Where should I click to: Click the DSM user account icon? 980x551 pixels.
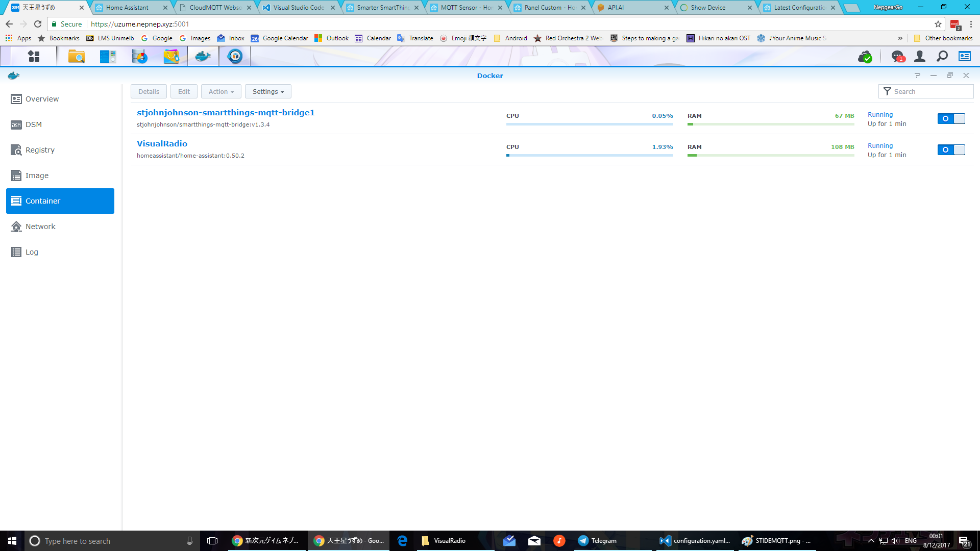[x=920, y=57]
